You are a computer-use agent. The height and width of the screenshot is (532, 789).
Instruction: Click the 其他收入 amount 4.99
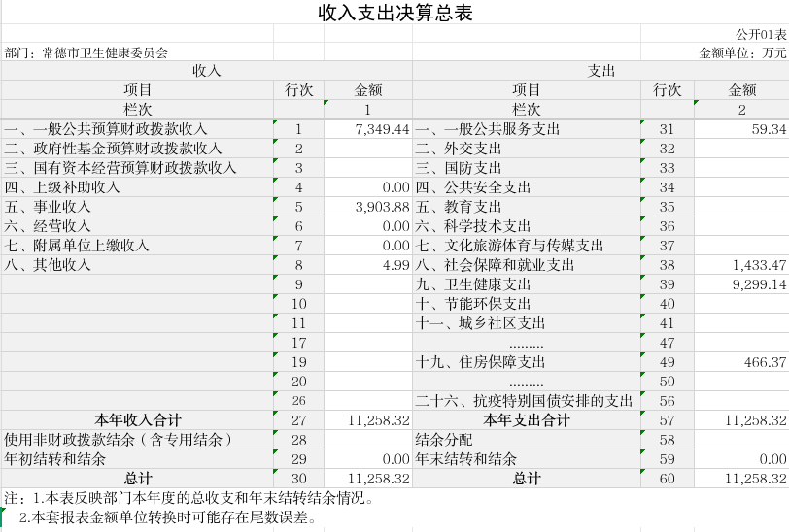coord(368,265)
